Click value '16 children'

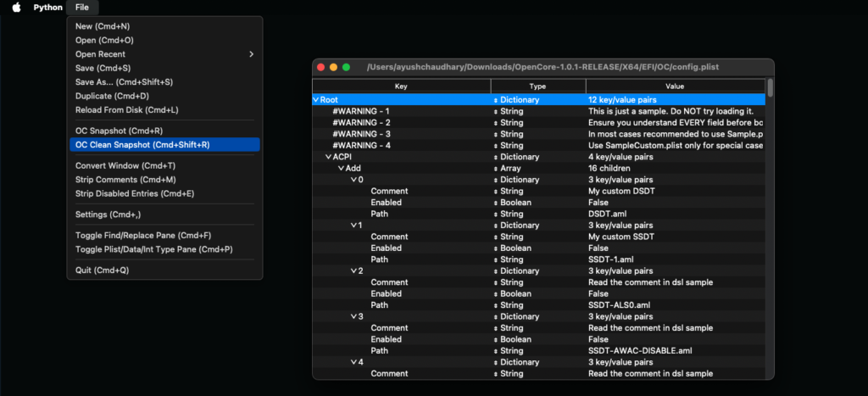pos(609,169)
